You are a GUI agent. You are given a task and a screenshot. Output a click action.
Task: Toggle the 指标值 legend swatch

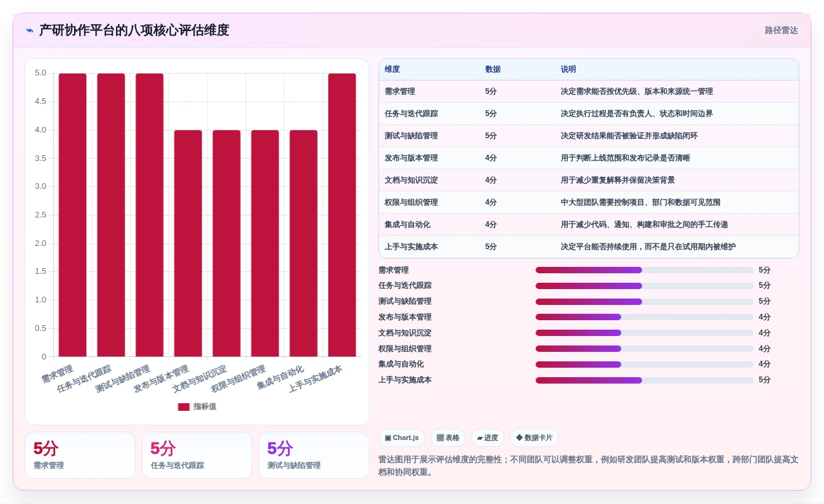(x=183, y=407)
